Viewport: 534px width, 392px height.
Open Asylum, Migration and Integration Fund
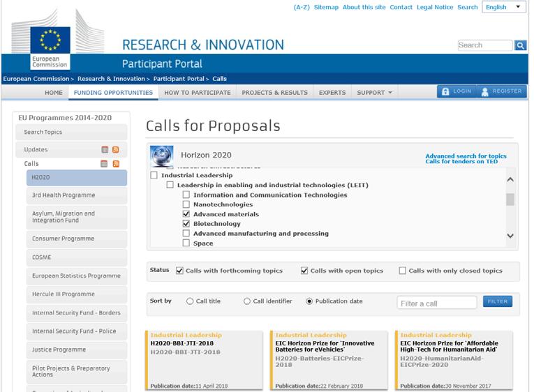[77, 217]
